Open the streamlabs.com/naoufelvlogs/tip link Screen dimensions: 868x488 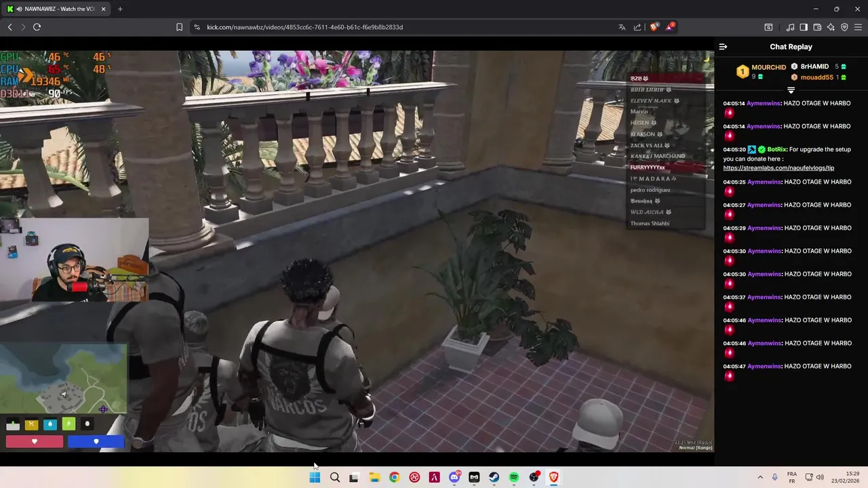[x=778, y=167]
